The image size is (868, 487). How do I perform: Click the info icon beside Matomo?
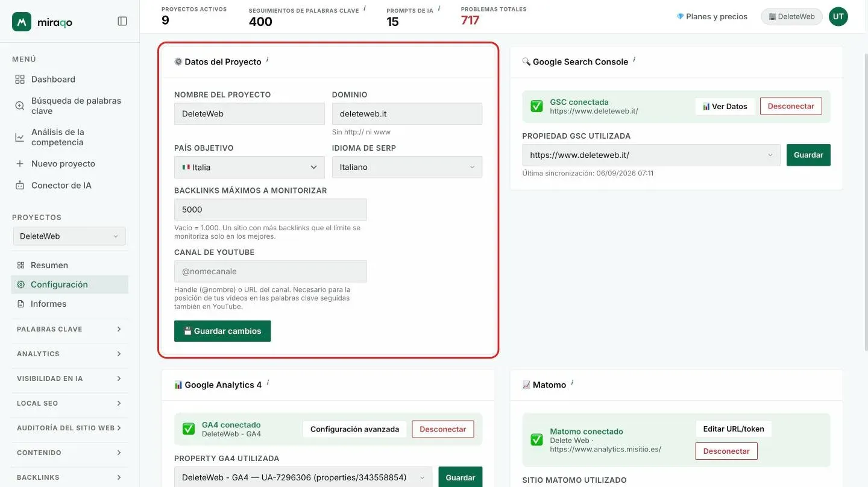pyautogui.click(x=572, y=383)
